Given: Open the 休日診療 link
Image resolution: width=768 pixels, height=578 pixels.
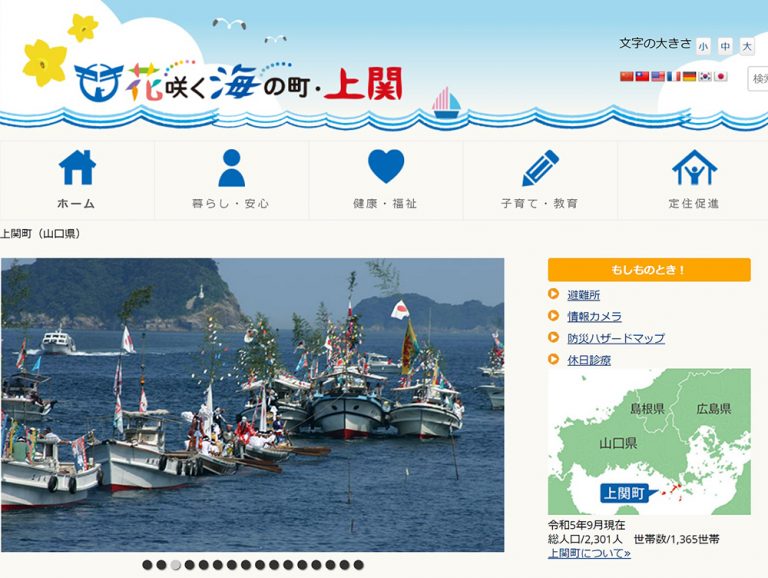Looking at the screenshot, I should point(589,360).
